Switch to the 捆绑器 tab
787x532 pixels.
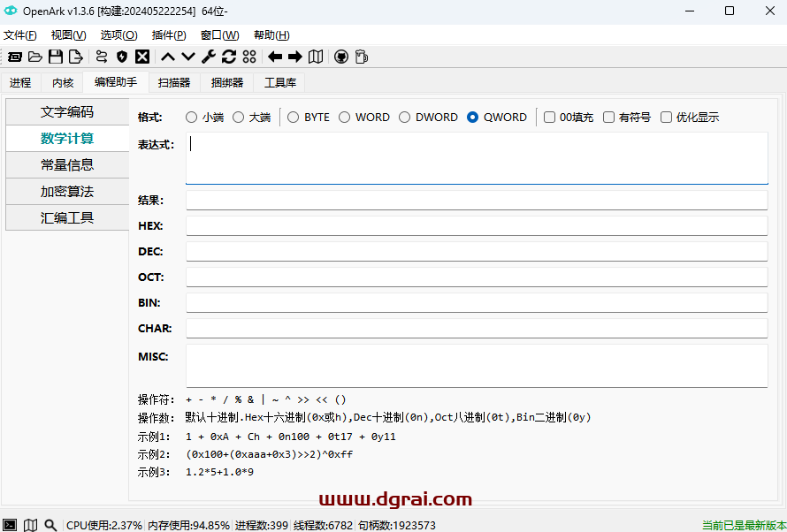(x=227, y=83)
